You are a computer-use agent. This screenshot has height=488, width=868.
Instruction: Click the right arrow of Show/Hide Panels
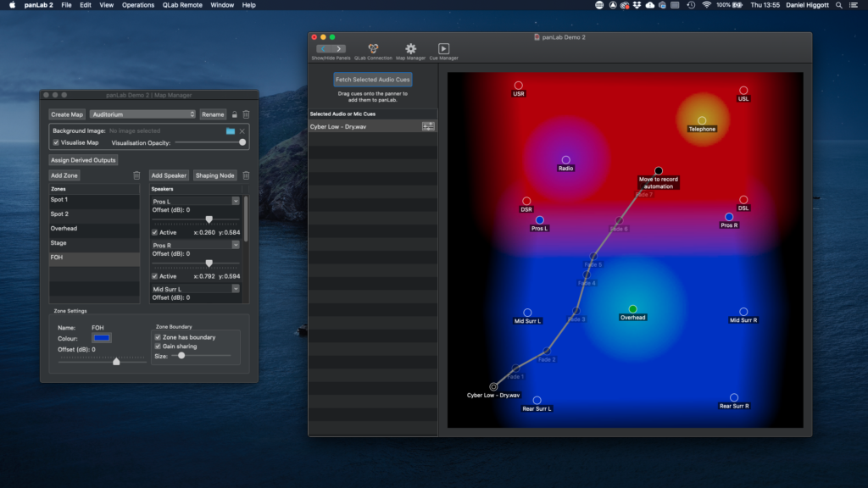(338, 48)
